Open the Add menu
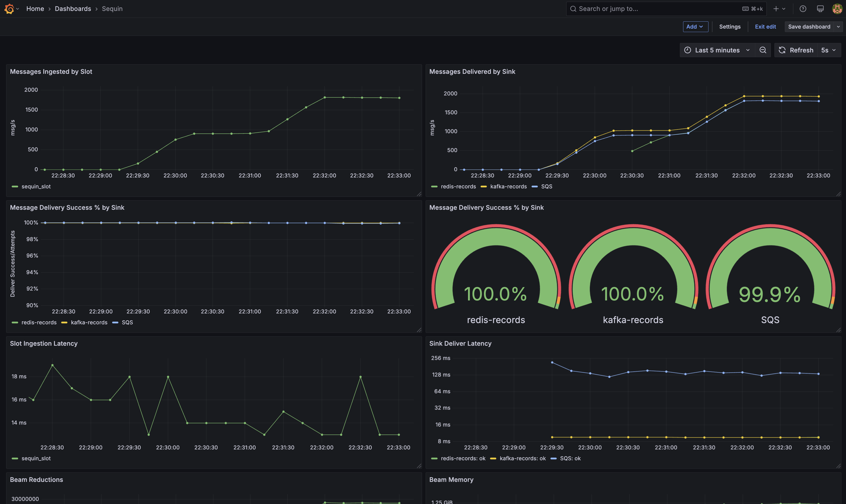This screenshot has width=846, height=504. click(695, 27)
